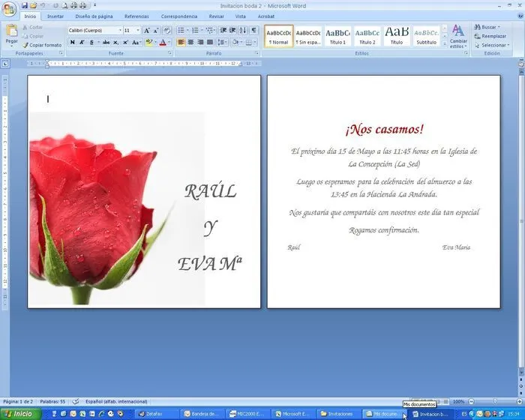Decrease font size with shrink font icon
The width and height of the screenshot is (525, 420).
coord(156,31)
